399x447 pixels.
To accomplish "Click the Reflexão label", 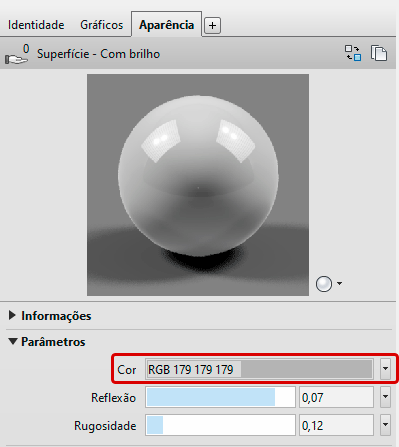I will 114,398.
